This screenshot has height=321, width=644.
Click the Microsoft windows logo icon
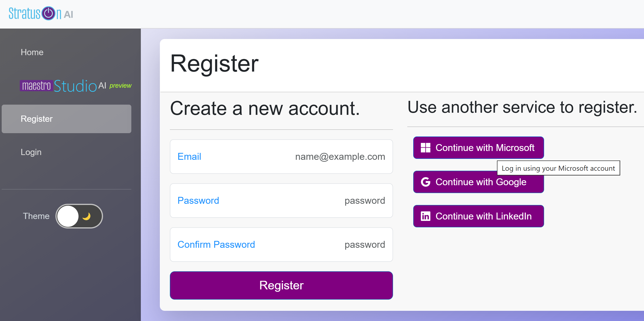click(425, 148)
